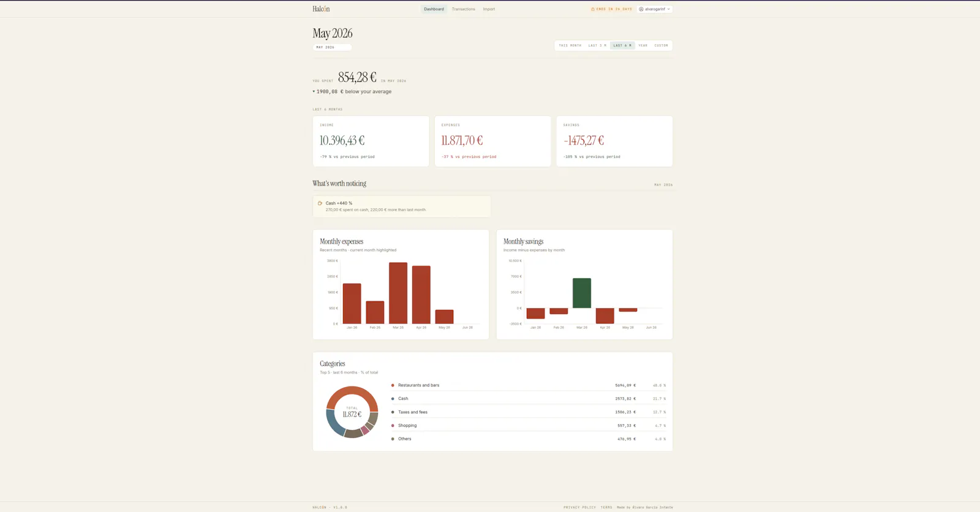This screenshot has height=512, width=980.
Task: Click the Shopping category label
Action: tap(407, 426)
